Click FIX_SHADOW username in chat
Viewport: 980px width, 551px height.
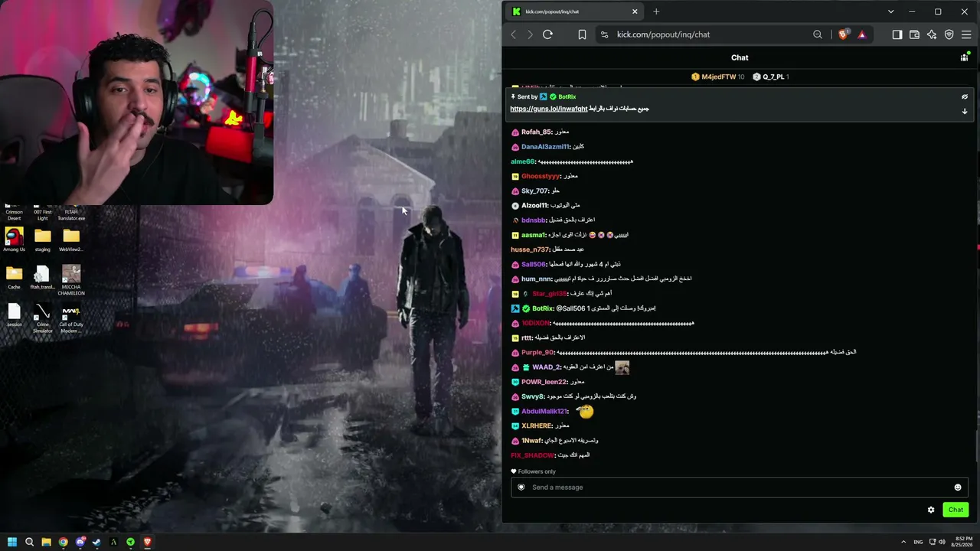pyautogui.click(x=532, y=455)
